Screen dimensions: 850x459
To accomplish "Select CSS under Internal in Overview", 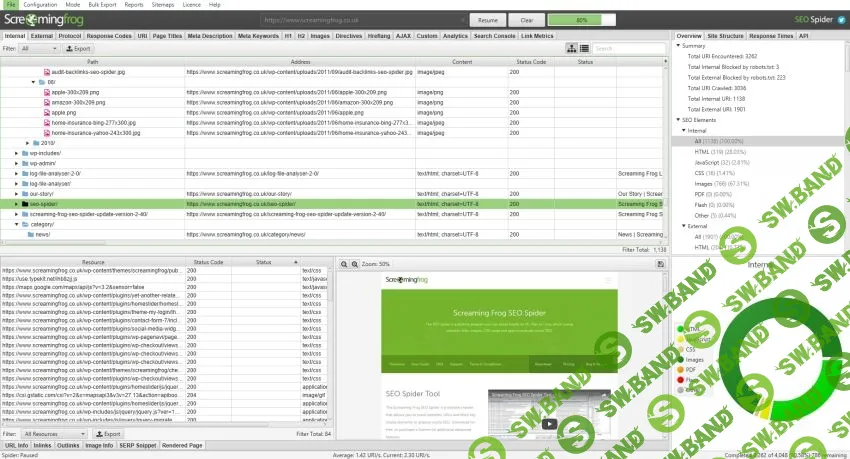I will point(714,173).
